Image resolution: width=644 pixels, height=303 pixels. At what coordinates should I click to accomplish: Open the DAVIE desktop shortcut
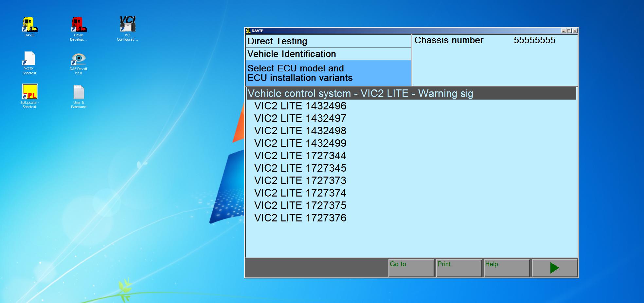[29, 25]
